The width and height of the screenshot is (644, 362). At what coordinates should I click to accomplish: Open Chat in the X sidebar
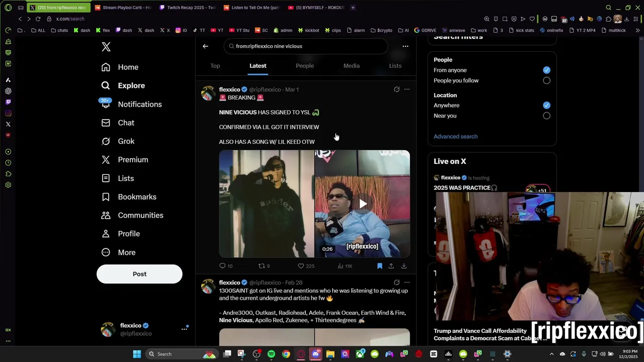(118, 123)
